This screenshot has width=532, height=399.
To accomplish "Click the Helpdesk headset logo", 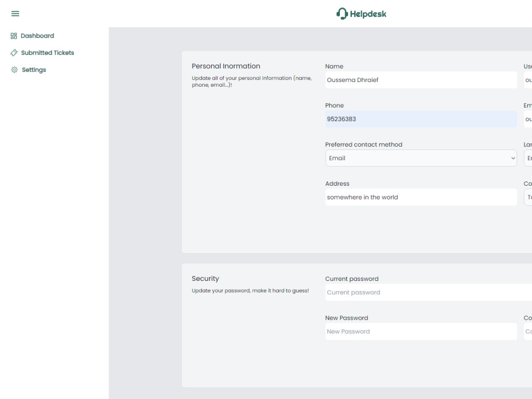I will click(x=342, y=14).
